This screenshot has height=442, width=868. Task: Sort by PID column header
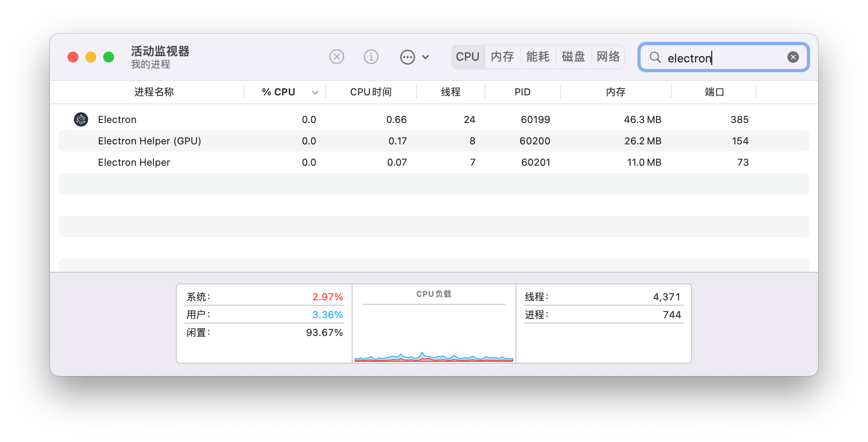[523, 92]
